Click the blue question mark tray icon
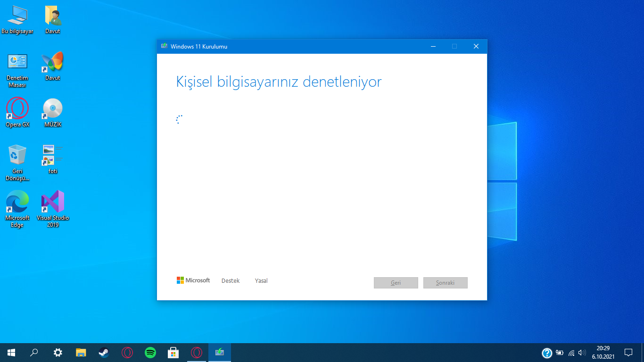This screenshot has width=644, height=362. tap(547, 353)
